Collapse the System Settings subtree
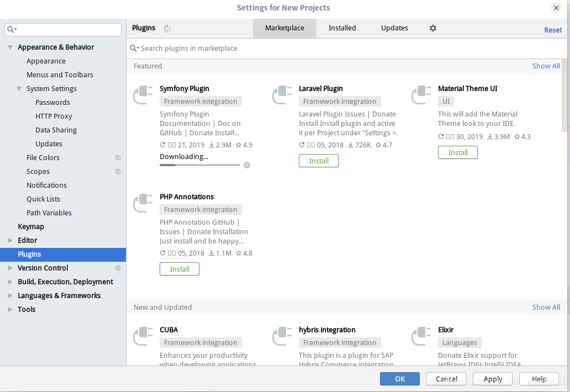570x392 pixels. point(19,89)
